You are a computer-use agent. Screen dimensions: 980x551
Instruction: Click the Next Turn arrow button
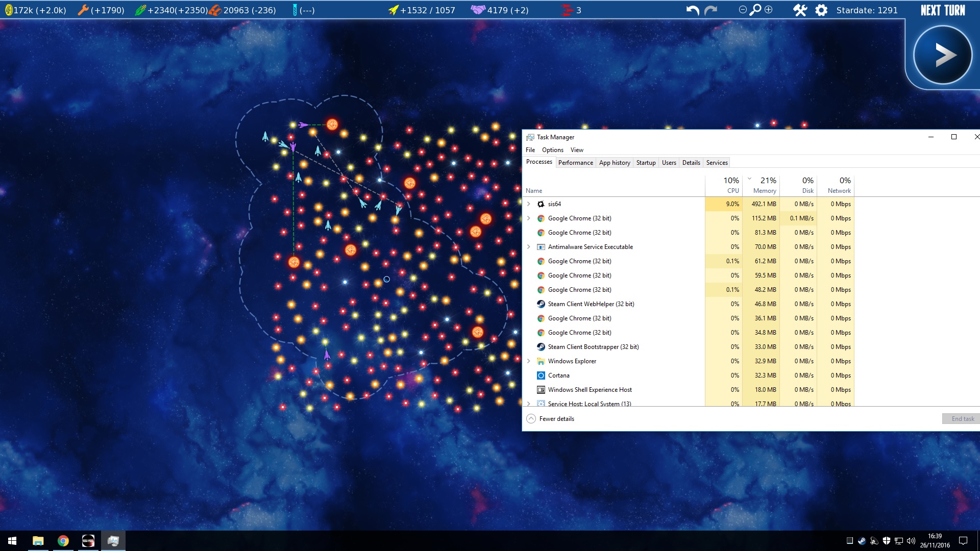coord(942,55)
